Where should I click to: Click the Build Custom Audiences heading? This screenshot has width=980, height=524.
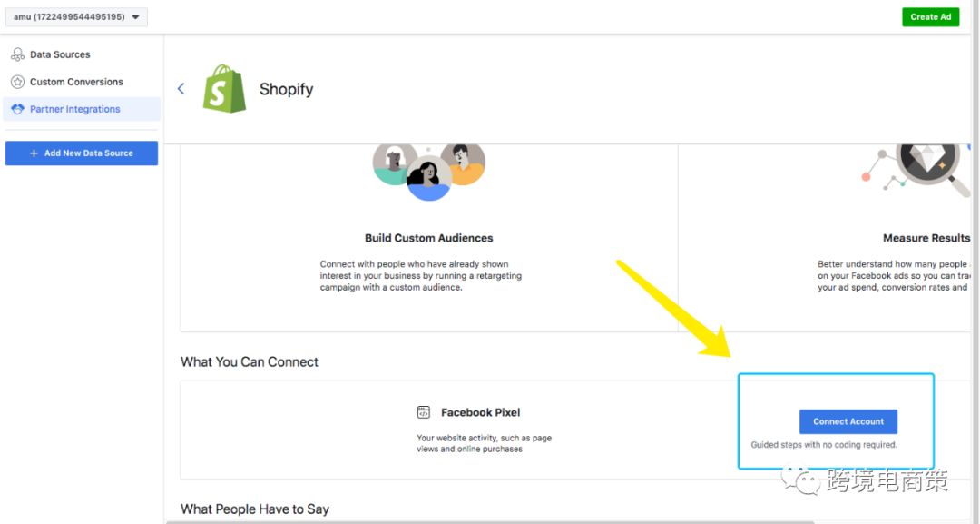(428, 238)
